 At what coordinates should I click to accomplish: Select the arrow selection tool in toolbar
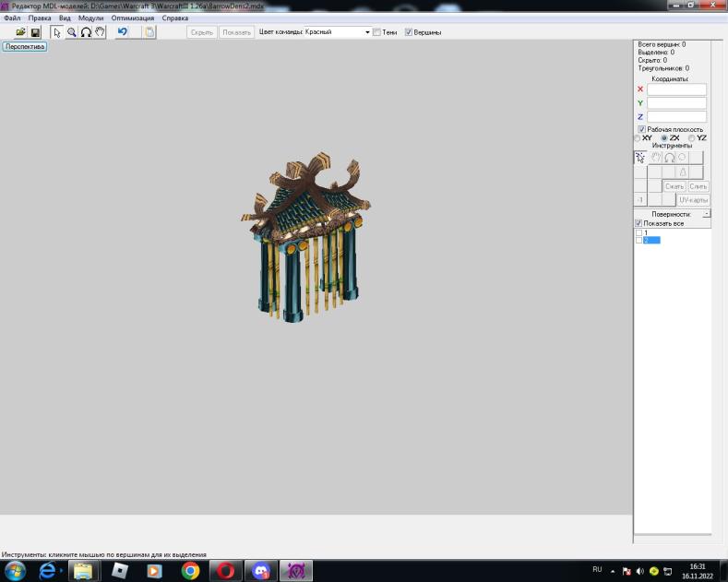tap(57, 32)
